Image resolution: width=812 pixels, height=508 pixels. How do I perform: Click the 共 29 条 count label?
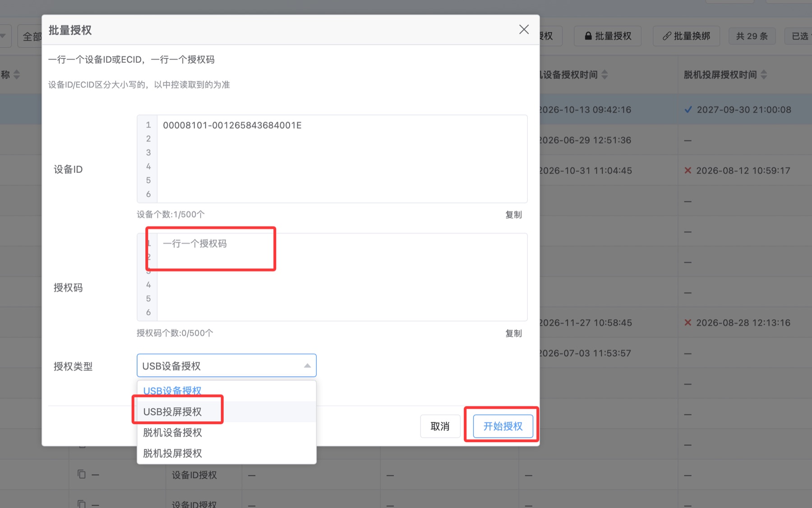pyautogui.click(x=752, y=36)
